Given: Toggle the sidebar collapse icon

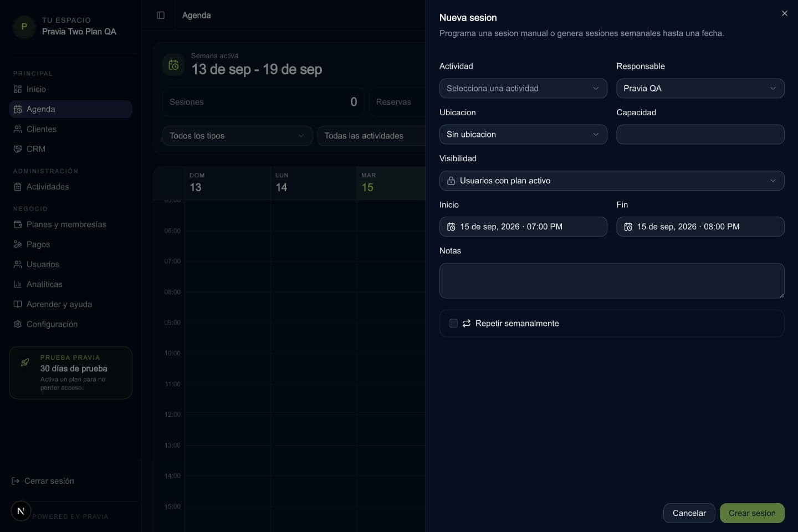Looking at the screenshot, I should coord(161,15).
